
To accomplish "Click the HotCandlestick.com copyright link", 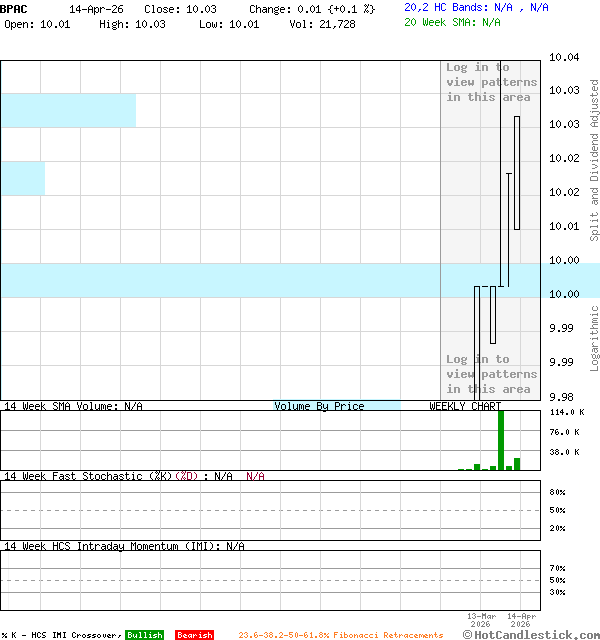I will pyautogui.click(x=530, y=634).
